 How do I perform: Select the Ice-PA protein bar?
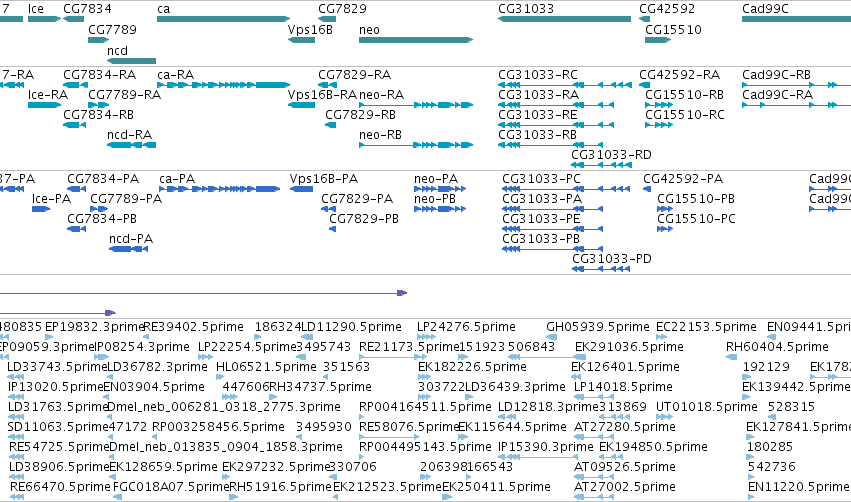[x=41, y=209]
